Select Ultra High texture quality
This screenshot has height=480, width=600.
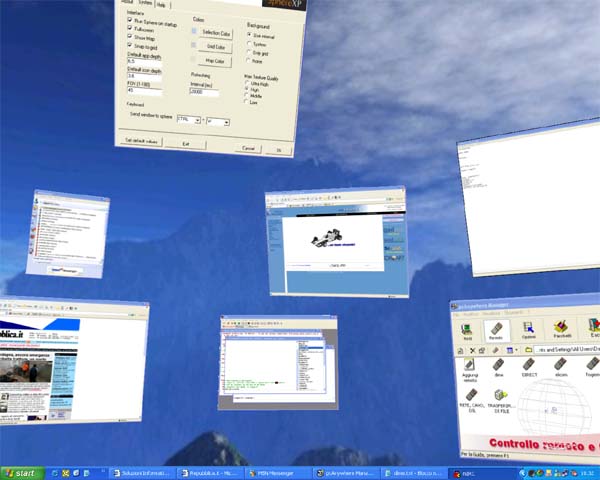[247, 82]
